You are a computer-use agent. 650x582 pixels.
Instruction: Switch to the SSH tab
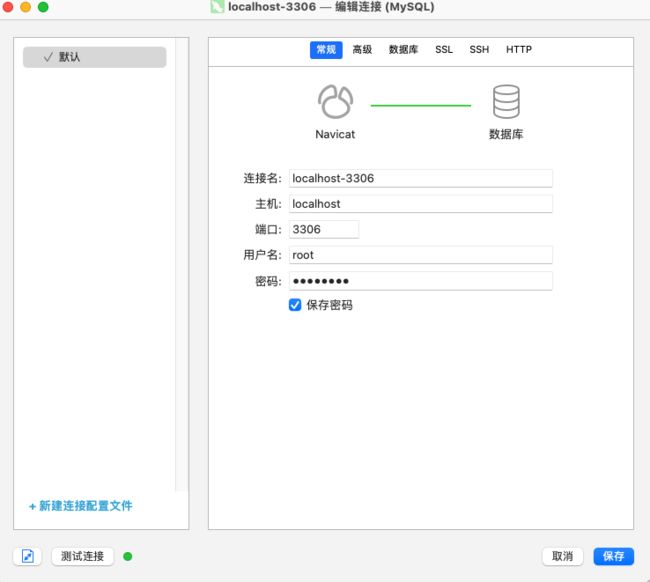(479, 50)
